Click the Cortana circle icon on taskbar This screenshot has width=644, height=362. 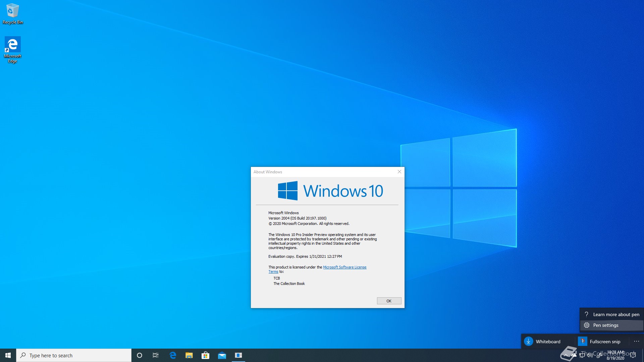tap(140, 355)
